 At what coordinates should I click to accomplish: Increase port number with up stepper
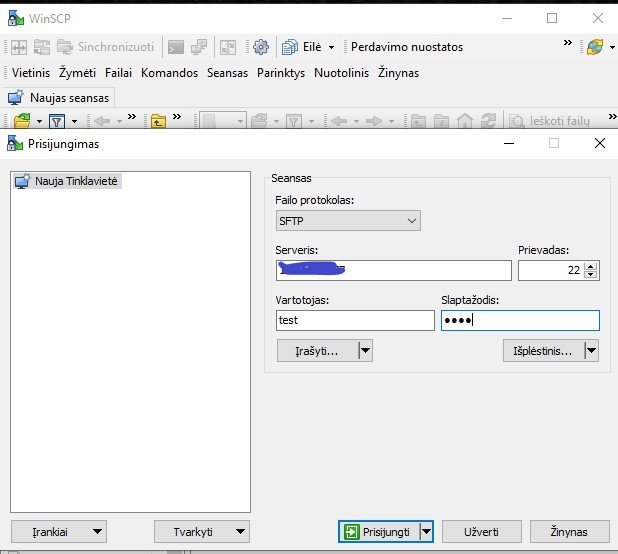(590, 266)
